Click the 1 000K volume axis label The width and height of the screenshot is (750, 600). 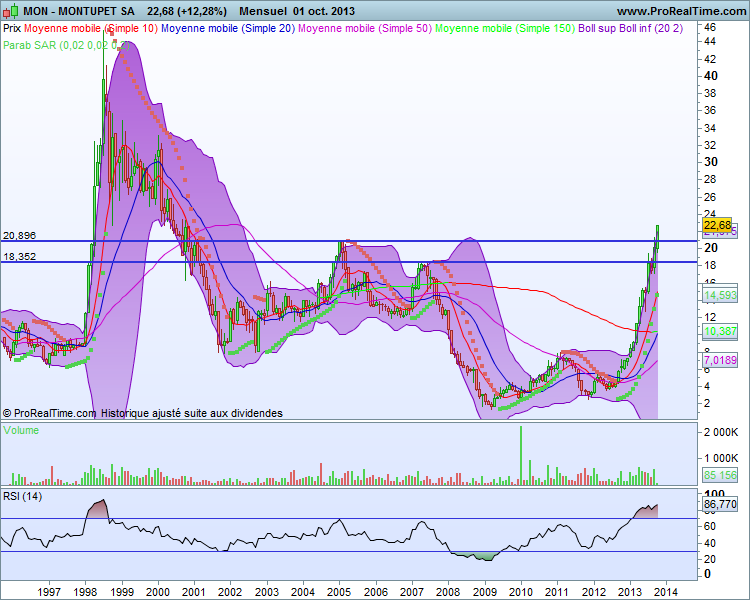coord(721,458)
